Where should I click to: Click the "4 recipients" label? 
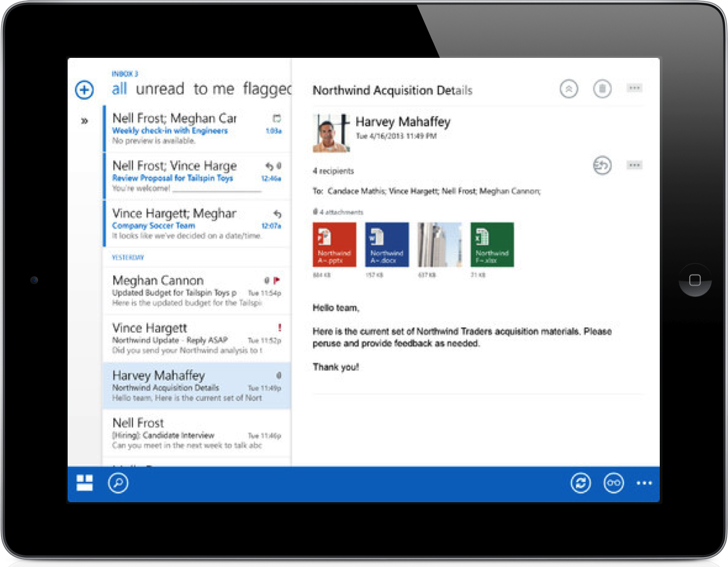click(x=333, y=171)
